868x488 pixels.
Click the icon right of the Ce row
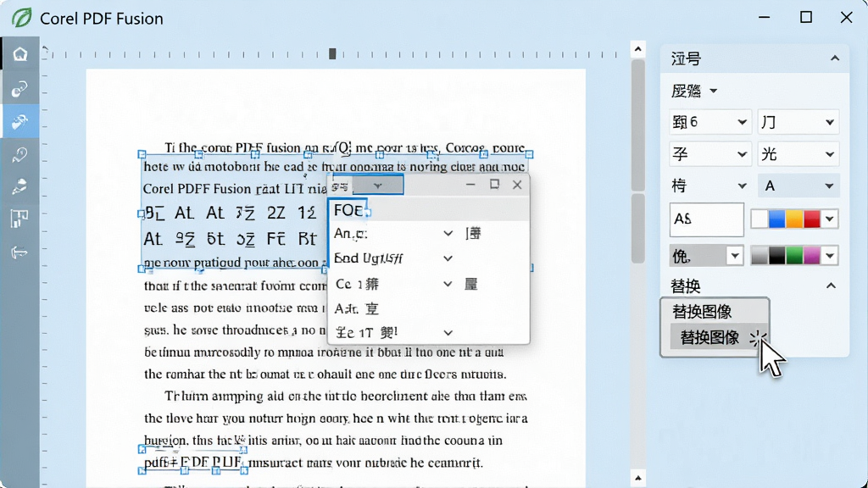pos(471,284)
